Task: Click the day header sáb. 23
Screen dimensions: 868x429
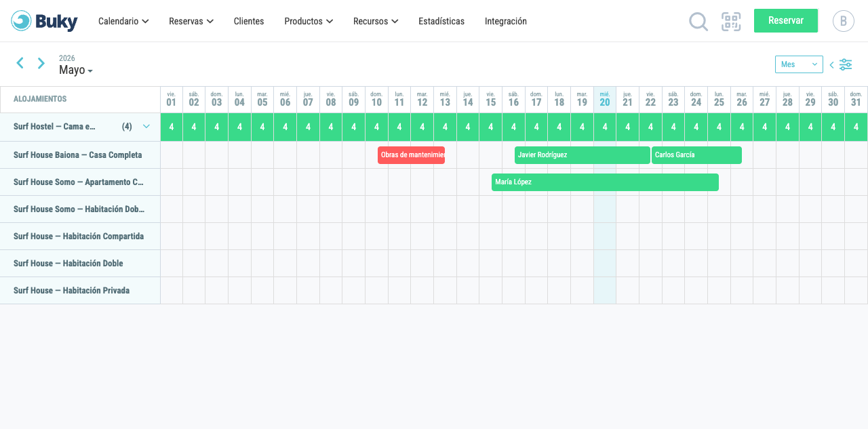Action: [673, 100]
